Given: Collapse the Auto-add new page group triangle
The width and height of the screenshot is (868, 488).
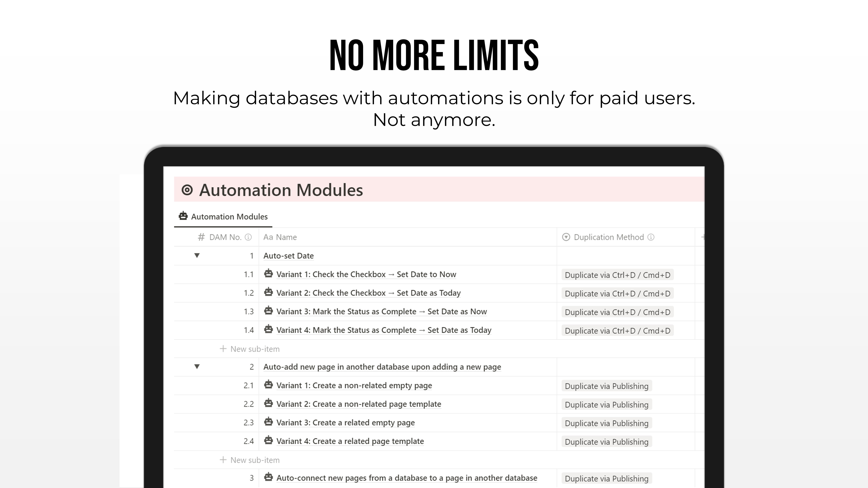Looking at the screenshot, I should pos(197,367).
